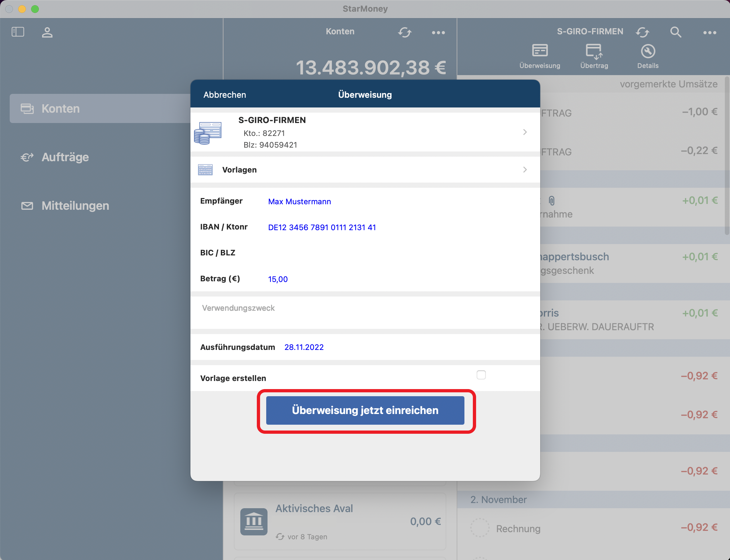Open the user profile icon
Screen dimensions: 730x560
47,32
